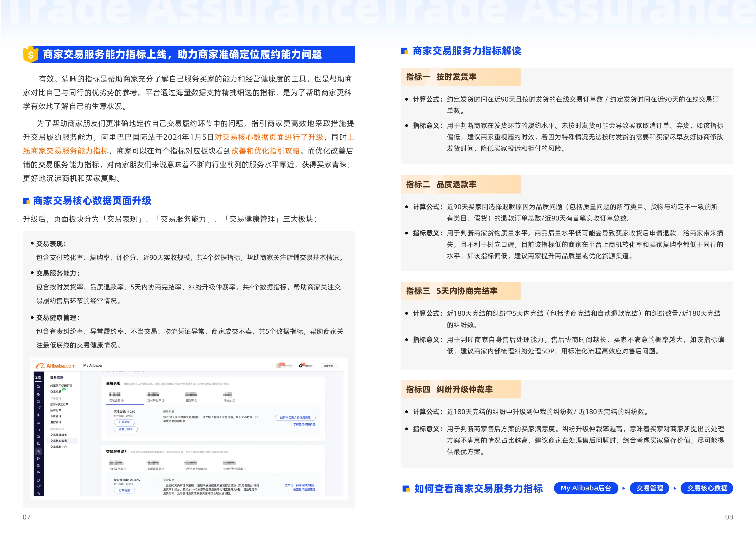Open the 了解信用保障价值 link

304,425
